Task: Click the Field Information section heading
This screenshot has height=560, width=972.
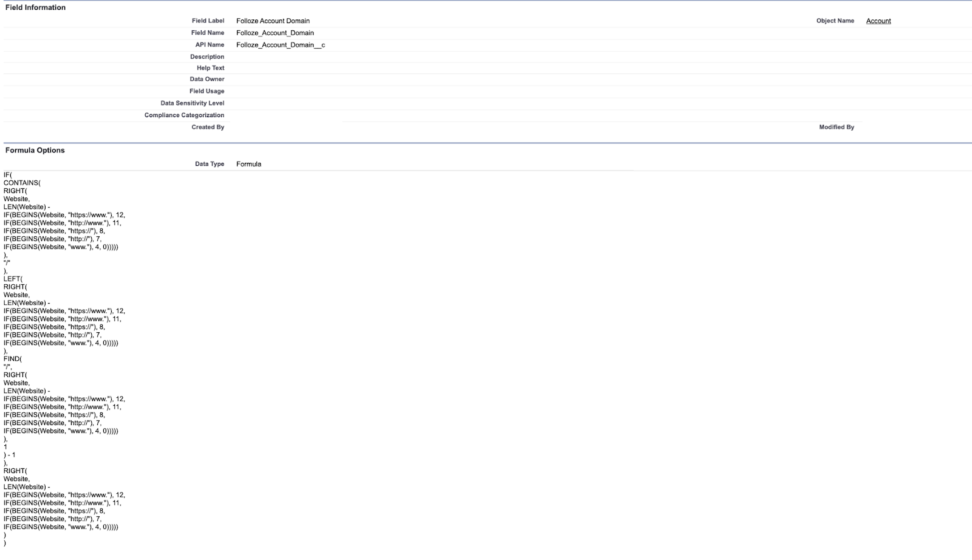Action: coord(35,7)
